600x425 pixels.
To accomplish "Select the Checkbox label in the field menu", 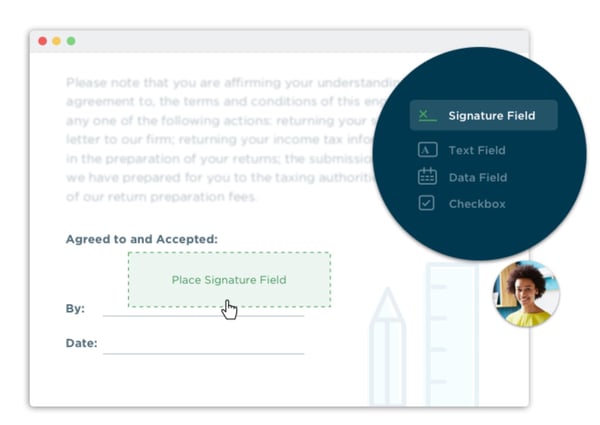I will (x=476, y=203).
